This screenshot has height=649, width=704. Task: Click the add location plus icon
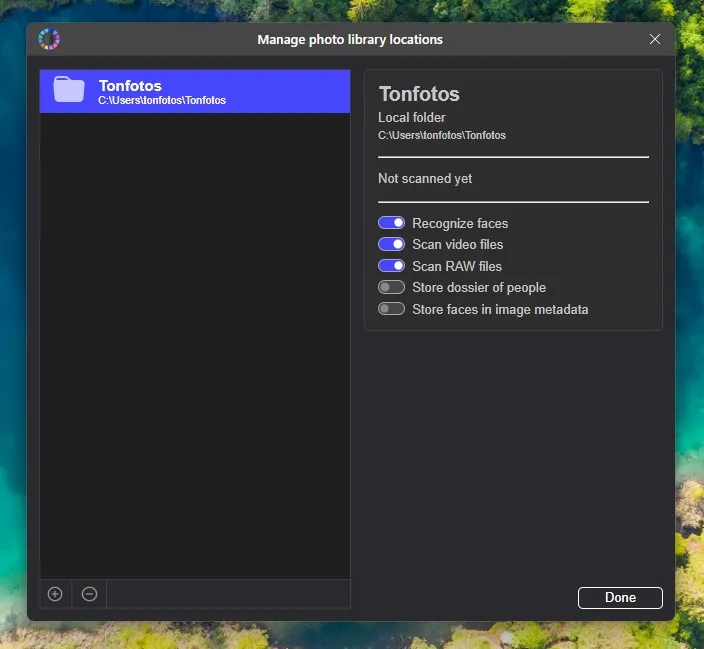point(55,594)
